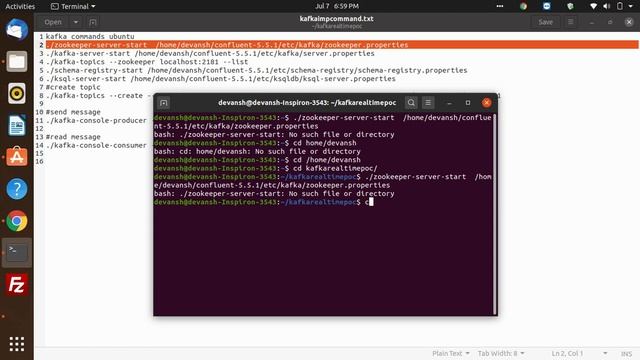Image resolution: width=640 pixels, height=360 pixels.
Task: Click the 'kafka commands ubuntu' first line
Action: coord(90,36)
